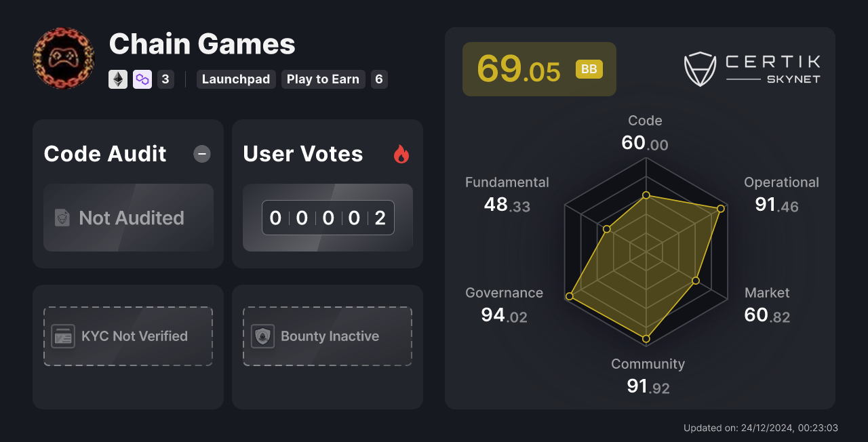The image size is (868, 442).
Task: Select the Polygon network icon
Action: (142, 79)
